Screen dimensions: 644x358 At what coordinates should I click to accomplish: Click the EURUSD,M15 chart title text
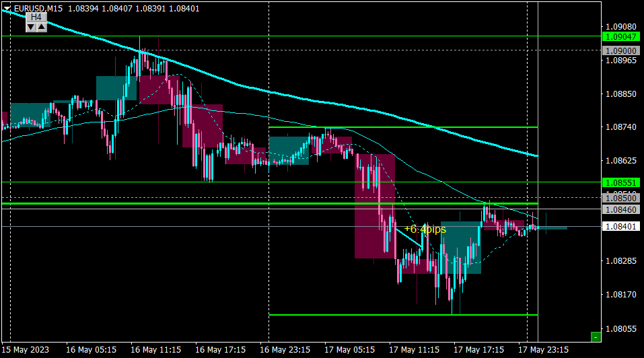tap(38, 8)
